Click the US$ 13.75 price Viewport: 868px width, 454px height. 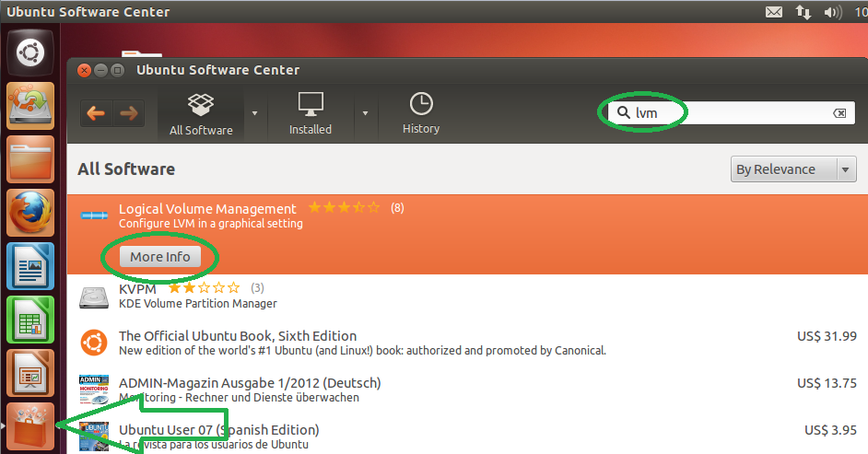click(x=827, y=383)
